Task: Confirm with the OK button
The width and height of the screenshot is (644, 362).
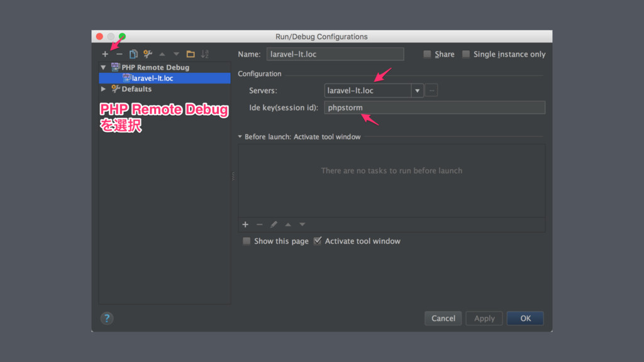Action: [x=525, y=319]
